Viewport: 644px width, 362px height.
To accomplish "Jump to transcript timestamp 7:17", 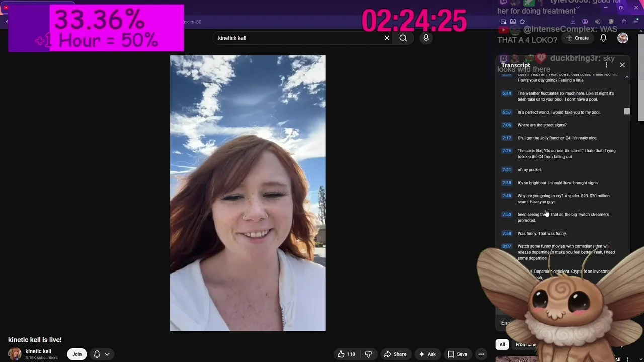I will (x=507, y=138).
